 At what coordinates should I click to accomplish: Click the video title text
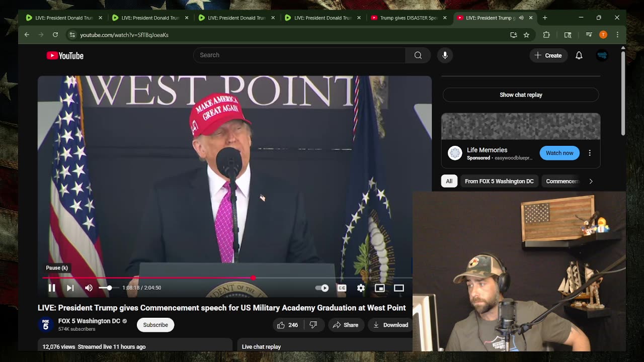point(221,308)
